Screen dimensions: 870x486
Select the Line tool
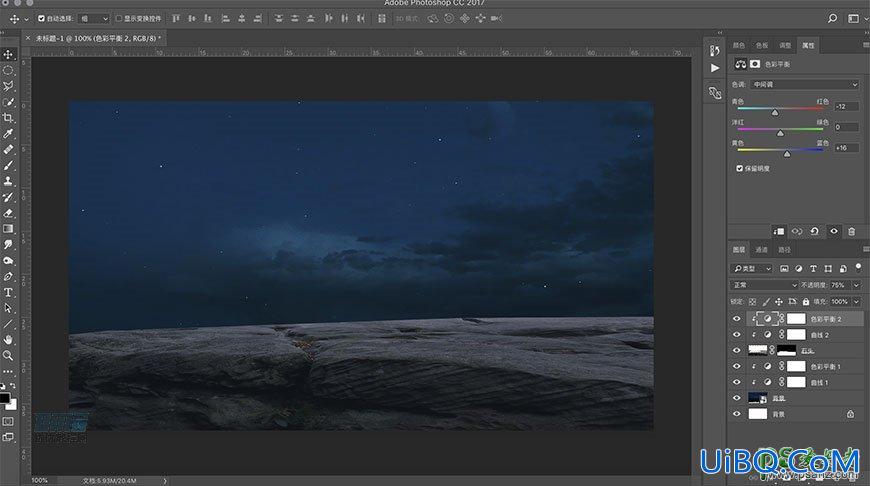[8, 324]
